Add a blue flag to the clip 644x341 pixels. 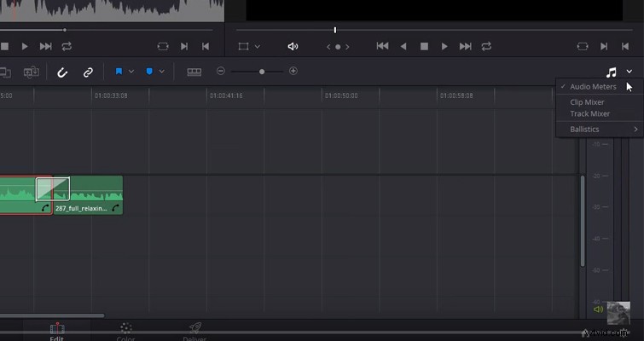click(x=119, y=72)
